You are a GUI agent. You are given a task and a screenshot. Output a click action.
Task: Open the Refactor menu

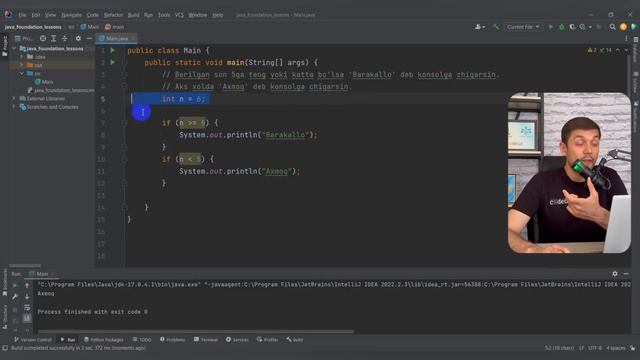(x=113, y=15)
